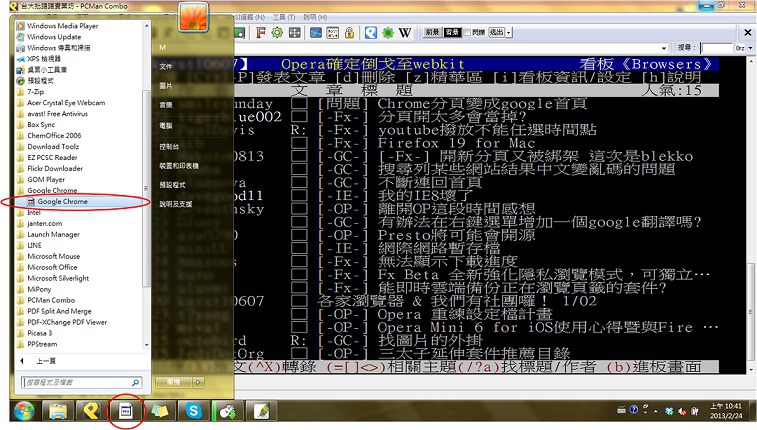Open Skype from the taskbar

point(194,411)
